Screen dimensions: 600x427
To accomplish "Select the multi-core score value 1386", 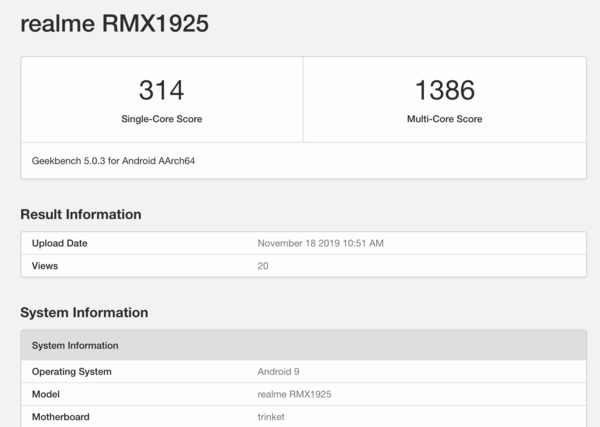I will pos(445,90).
